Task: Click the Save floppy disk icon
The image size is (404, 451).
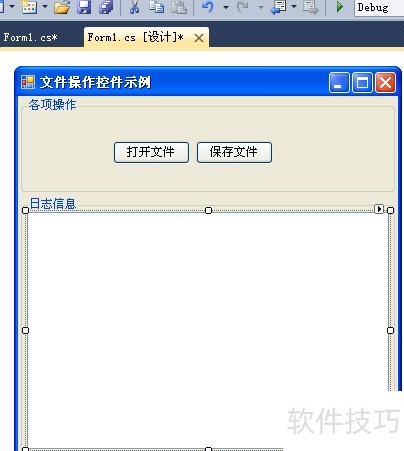Action: click(84, 7)
